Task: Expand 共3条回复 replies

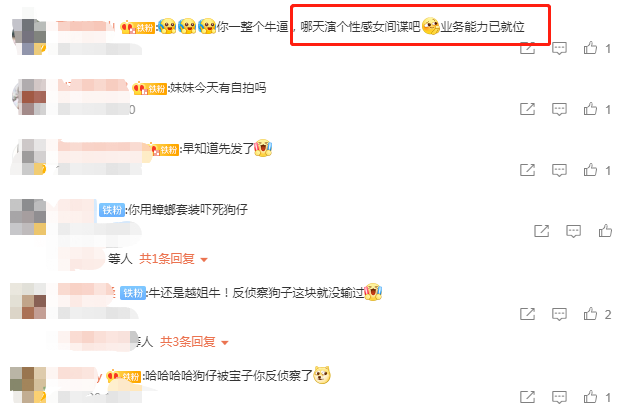Action: [188, 342]
